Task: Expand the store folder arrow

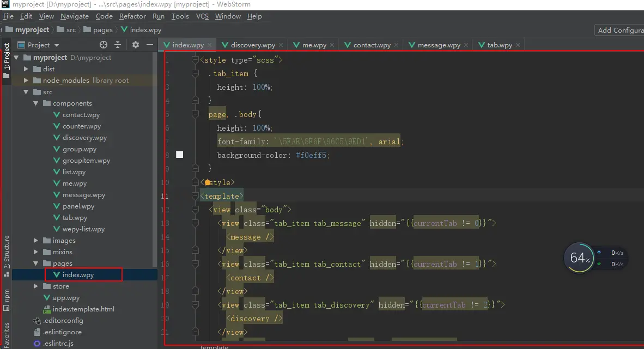Action: click(x=36, y=286)
